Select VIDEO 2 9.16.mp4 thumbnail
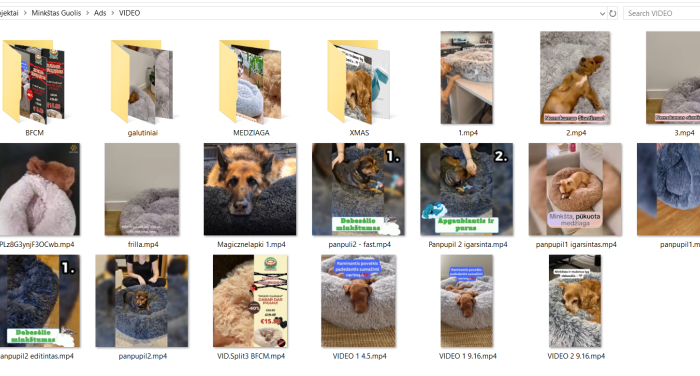 coord(575,301)
